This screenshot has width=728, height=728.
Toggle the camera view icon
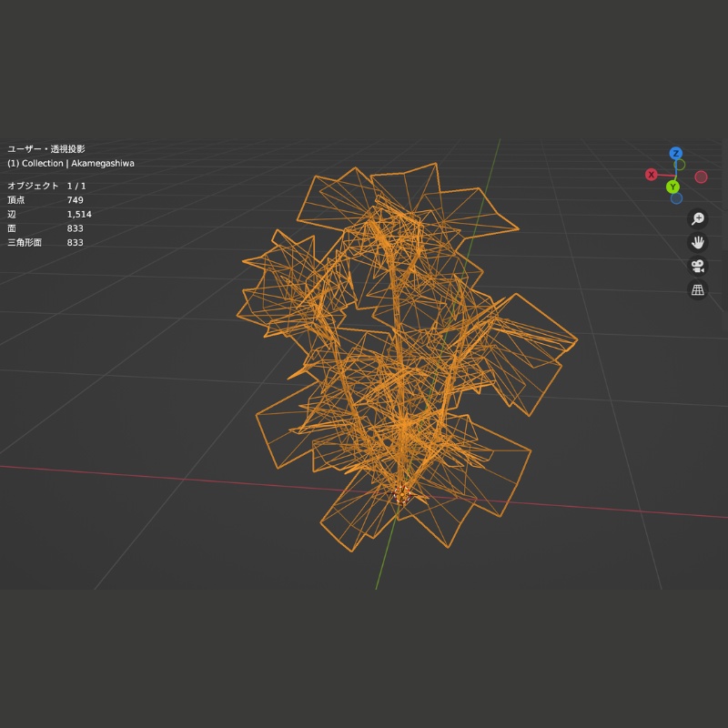coord(697,266)
